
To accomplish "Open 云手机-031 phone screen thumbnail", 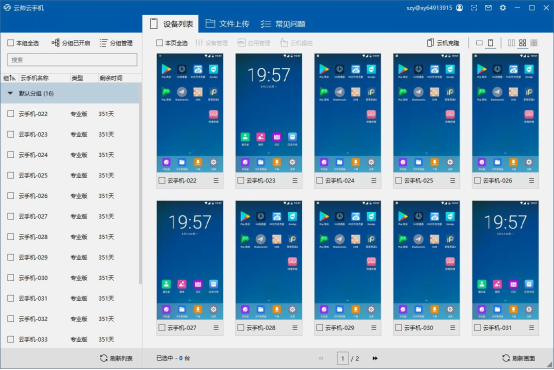I will 505,260.
